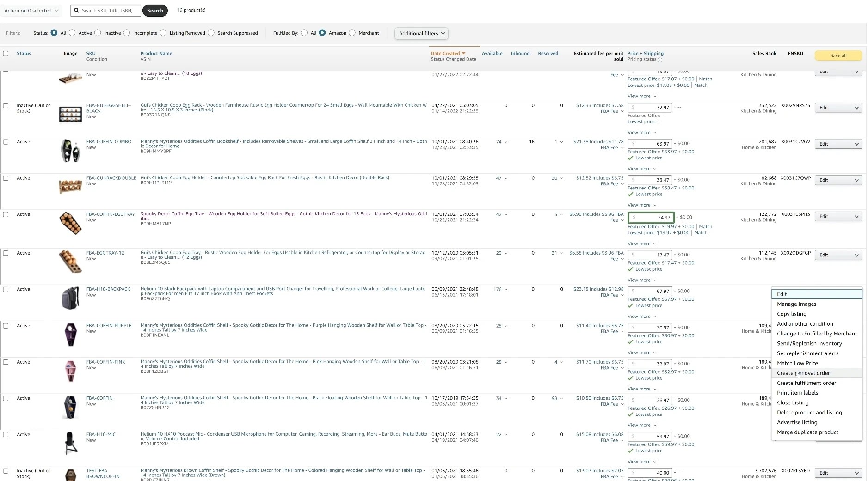Select Delete product and listing
The width and height of the screenshot is (868, 481).
(817, 413)
